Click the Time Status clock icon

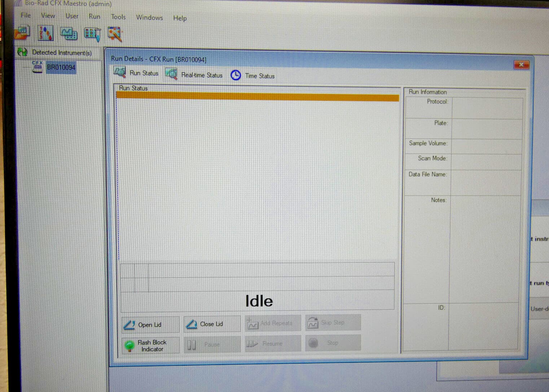[x=236, y=75]
